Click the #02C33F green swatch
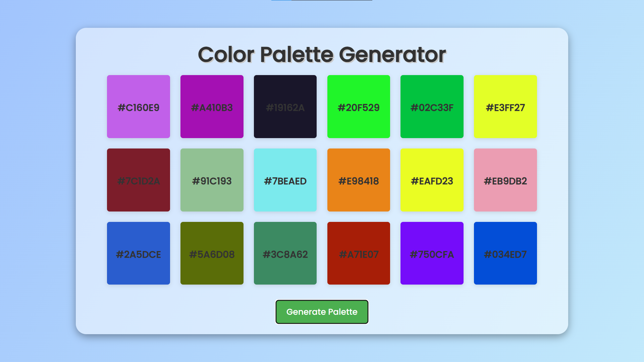 [432, 107]
